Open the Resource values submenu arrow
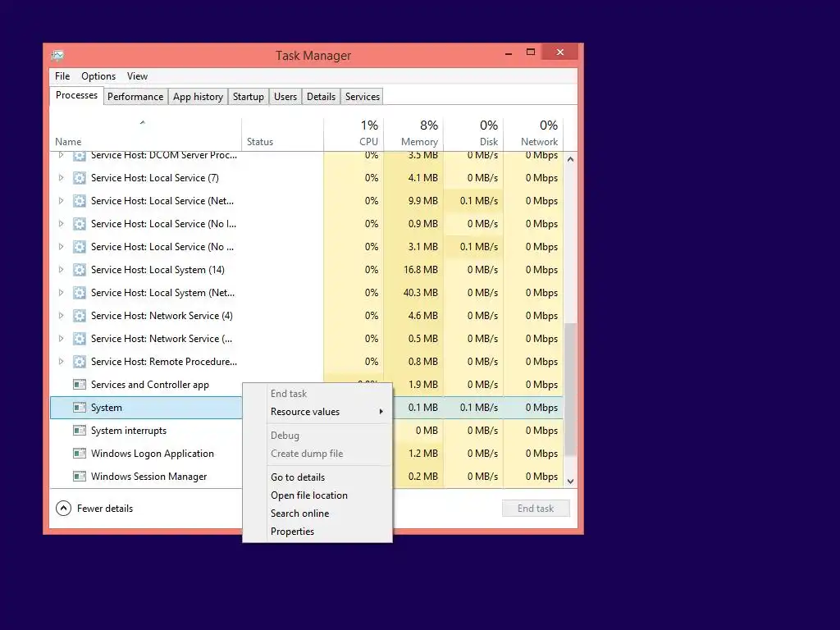The height and width of the screenshot is (630, 840). [381, 412]
